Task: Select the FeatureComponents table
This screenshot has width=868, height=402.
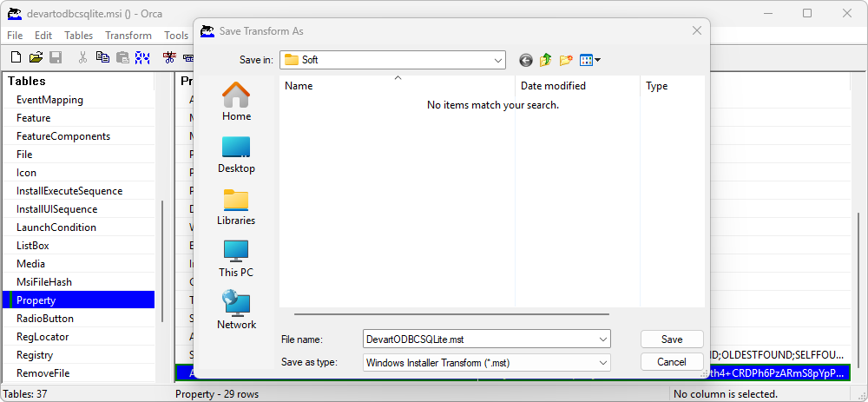Action: [x=79, y=136]
